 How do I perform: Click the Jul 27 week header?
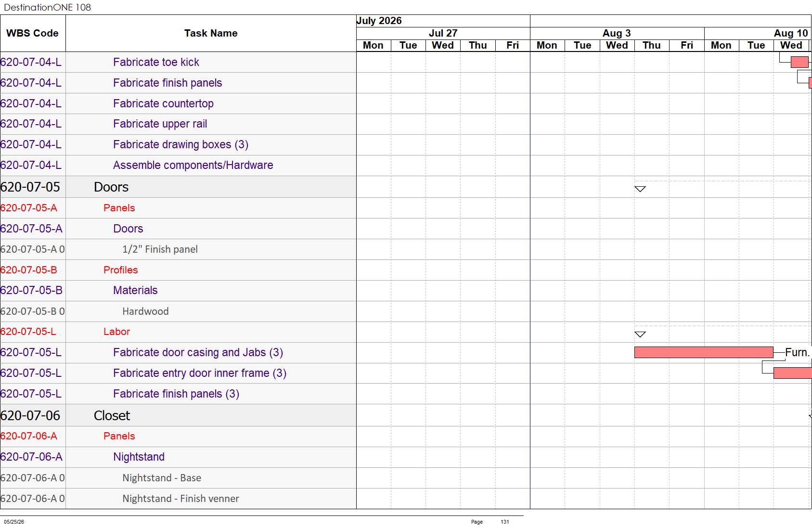(443, 33)
